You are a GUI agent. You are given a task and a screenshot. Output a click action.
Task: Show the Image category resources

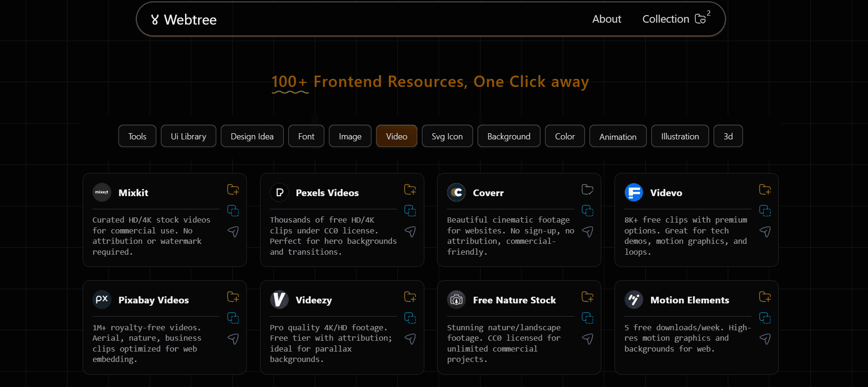click(x=350, y=136)
